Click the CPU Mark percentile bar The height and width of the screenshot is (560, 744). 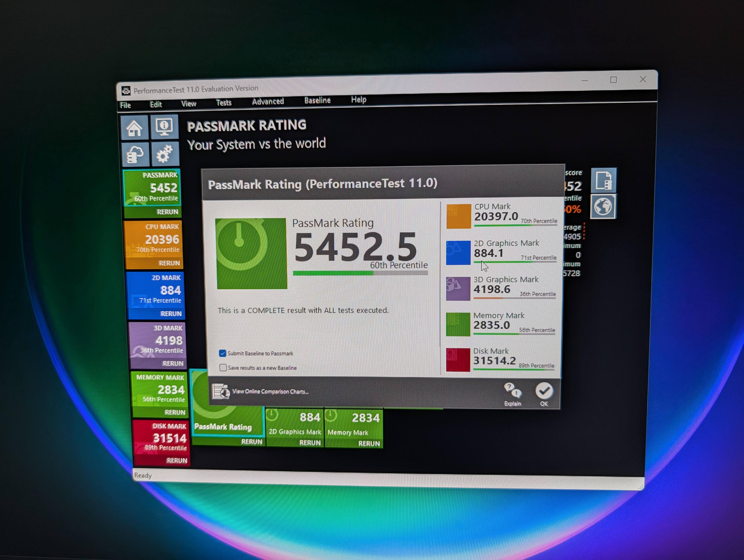click(515, 225)
